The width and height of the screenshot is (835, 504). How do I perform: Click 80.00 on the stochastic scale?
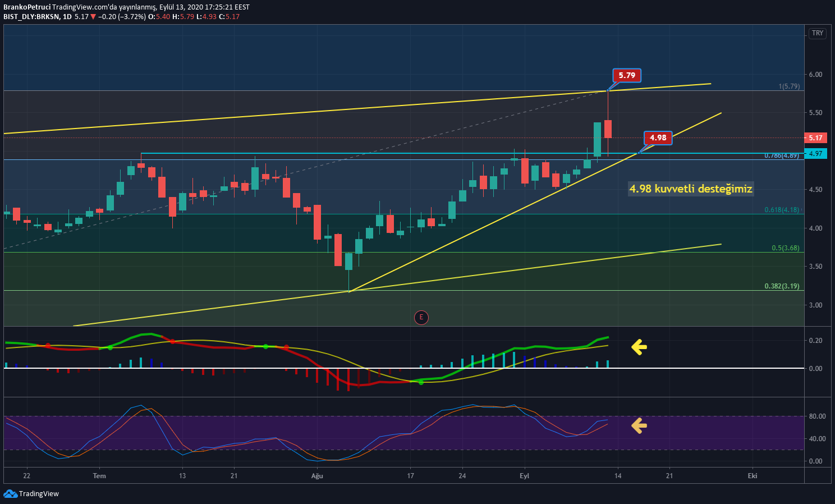(818, 416)
